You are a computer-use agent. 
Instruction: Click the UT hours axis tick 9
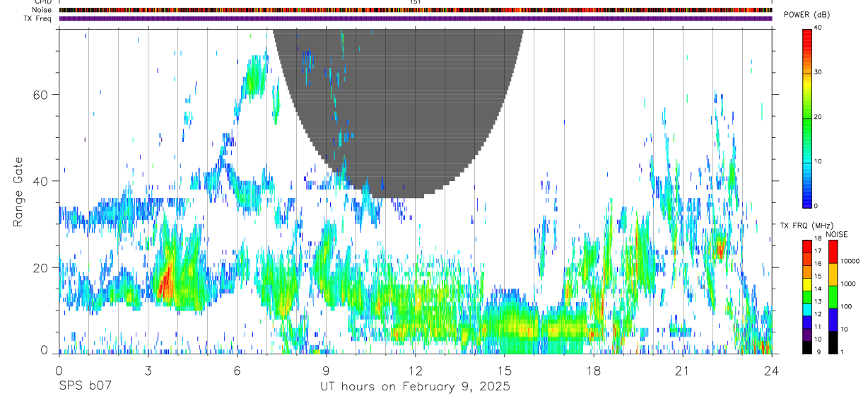(x=327, y=371)
